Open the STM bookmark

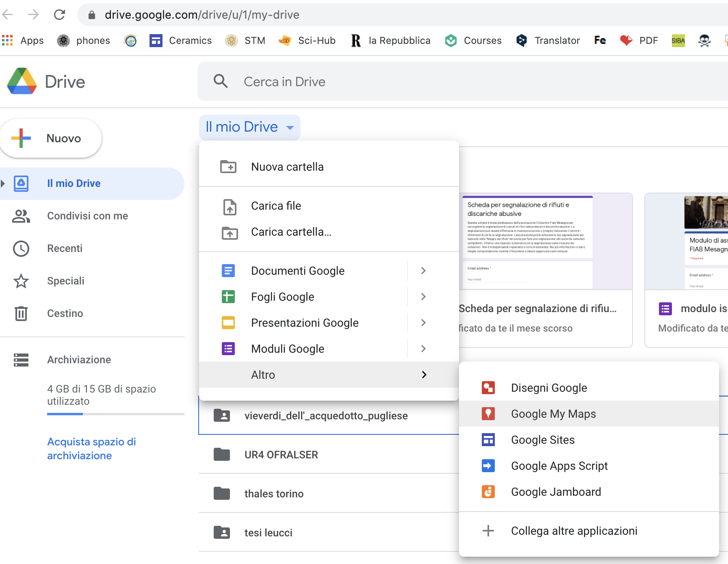245,40
